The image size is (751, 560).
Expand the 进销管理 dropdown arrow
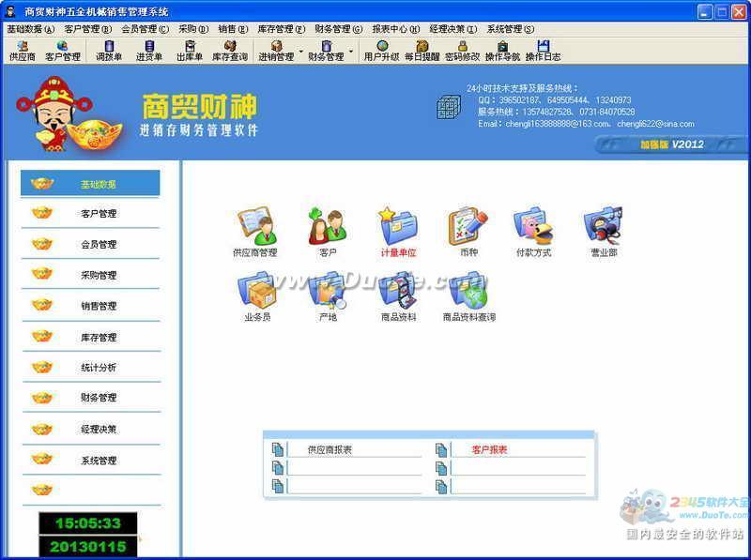[x=300, y=51]
